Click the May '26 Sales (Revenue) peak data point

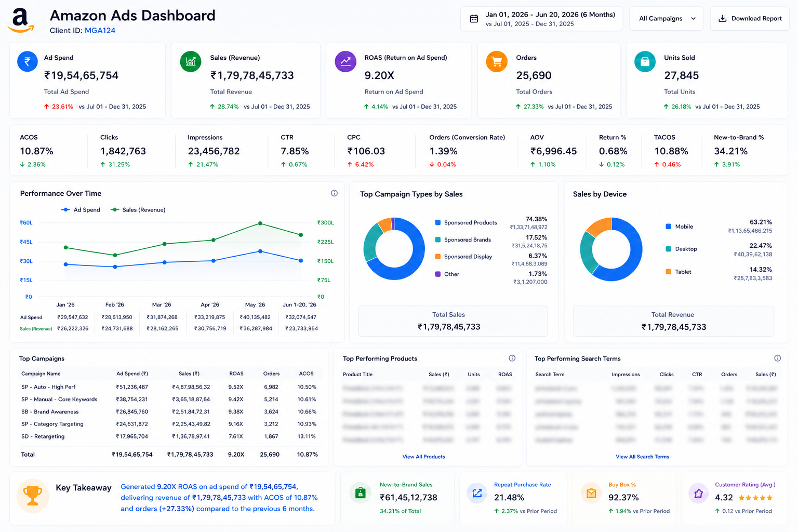click(x=260, y=224)
